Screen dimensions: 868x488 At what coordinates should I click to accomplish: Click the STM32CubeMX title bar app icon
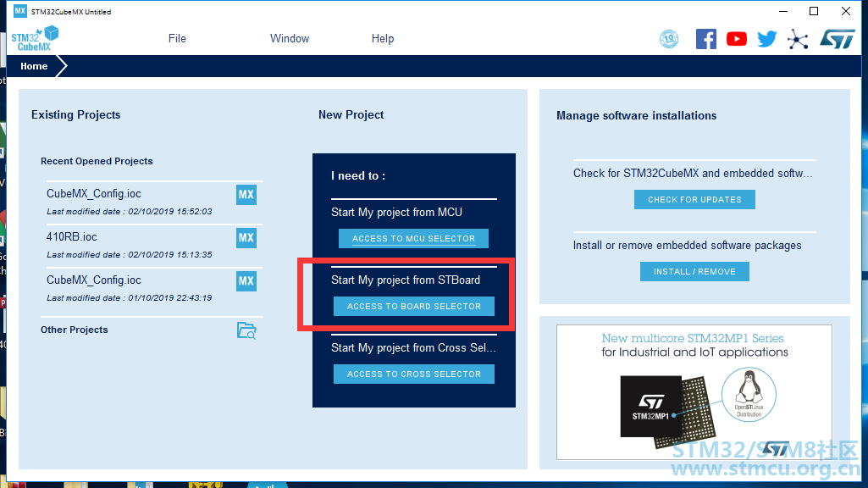(x=20, y=11)
